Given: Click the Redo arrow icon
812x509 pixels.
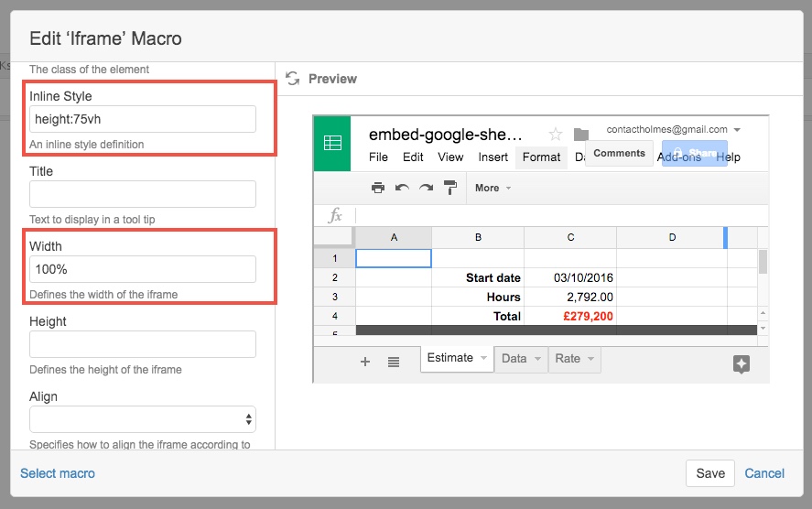Looking at the screenshot, I should click(426, 188).
